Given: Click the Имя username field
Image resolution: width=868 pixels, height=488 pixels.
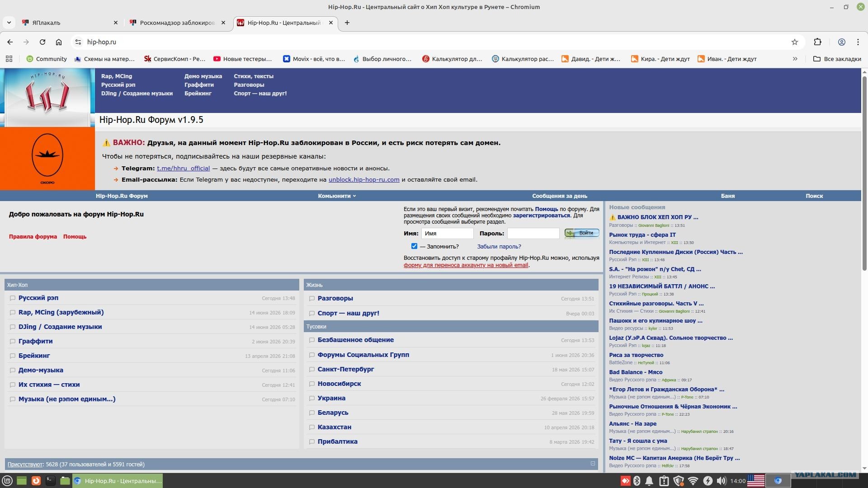Looking at the screenshot, I should 448,233.
